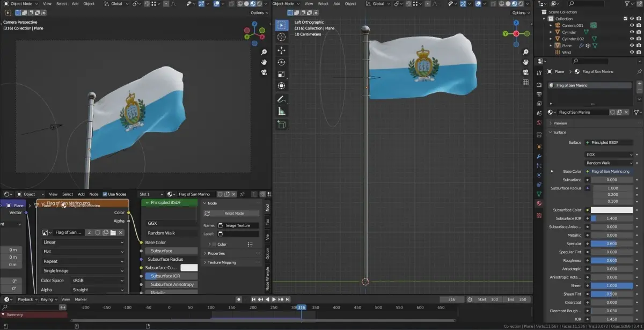644x330 pixels.
Task: Select the Annotate tool in right viewport
Action: point(282,99)
